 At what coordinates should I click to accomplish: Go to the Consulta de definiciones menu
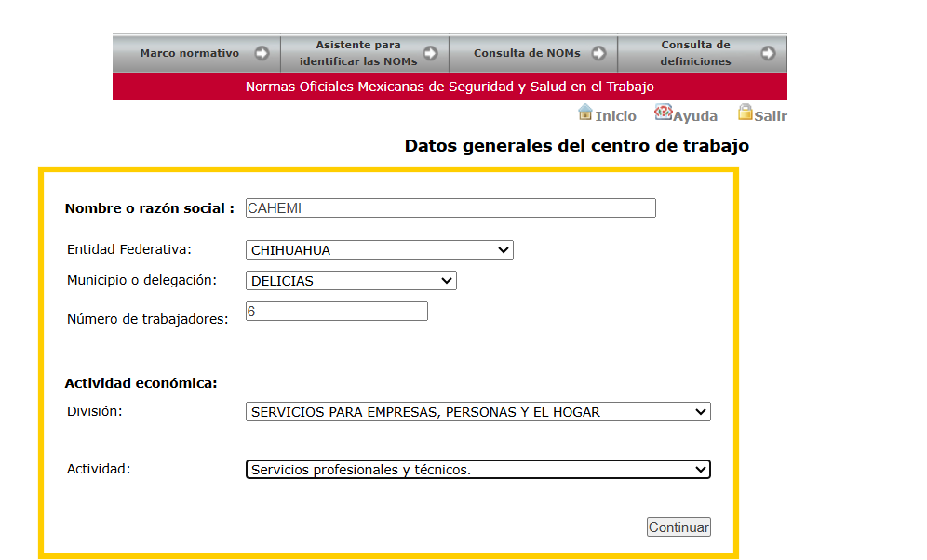tap(703, 53)
